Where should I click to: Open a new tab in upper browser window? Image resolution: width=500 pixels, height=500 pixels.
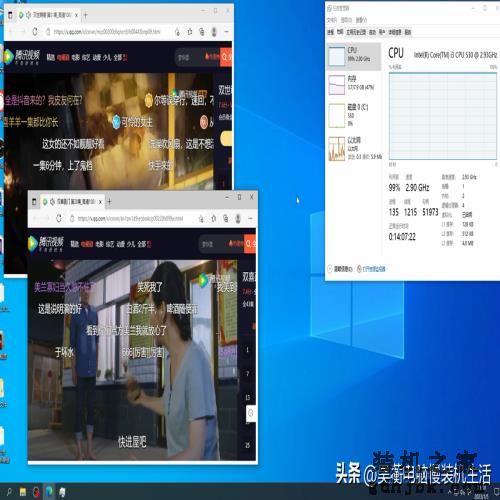[x=86, y=15]
